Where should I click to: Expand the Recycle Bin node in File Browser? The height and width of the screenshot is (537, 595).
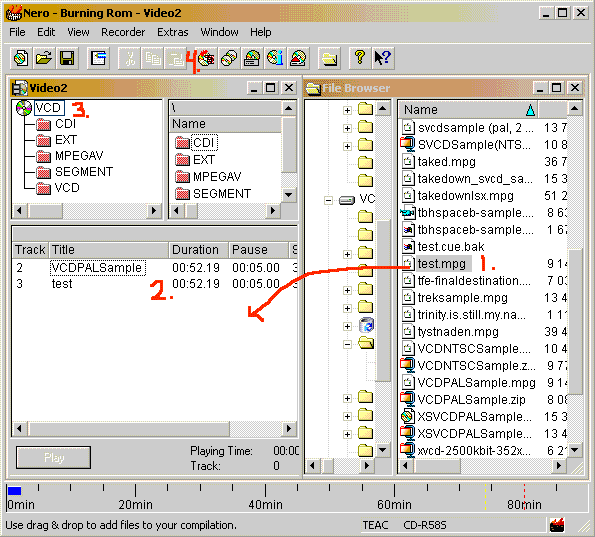[x=347, y=326]
